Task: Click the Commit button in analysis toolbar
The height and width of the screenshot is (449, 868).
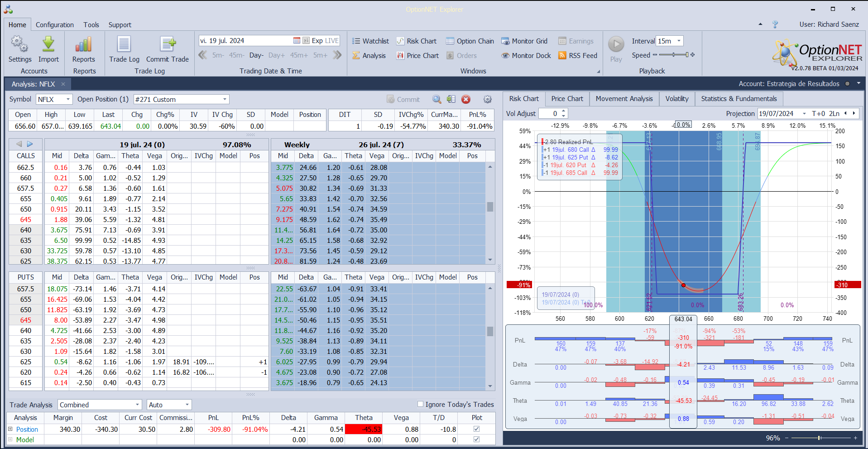Action: (x=403, y=99)
